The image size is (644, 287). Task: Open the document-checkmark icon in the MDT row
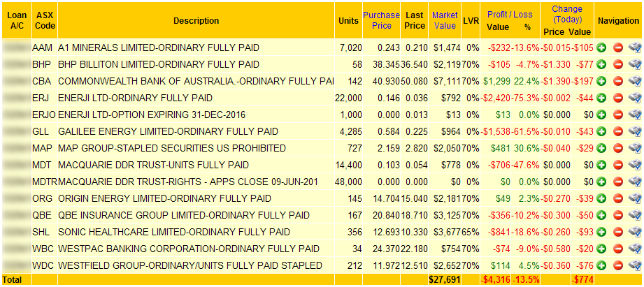[x=635, y=165]
